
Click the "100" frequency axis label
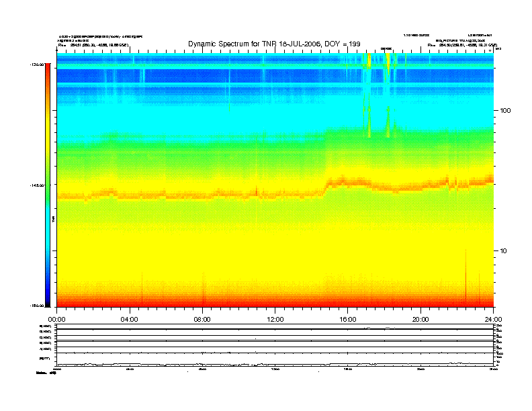click(505, 111)
